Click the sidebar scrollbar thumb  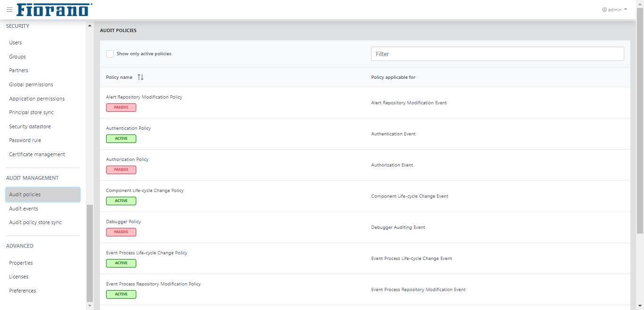(90, 253)
